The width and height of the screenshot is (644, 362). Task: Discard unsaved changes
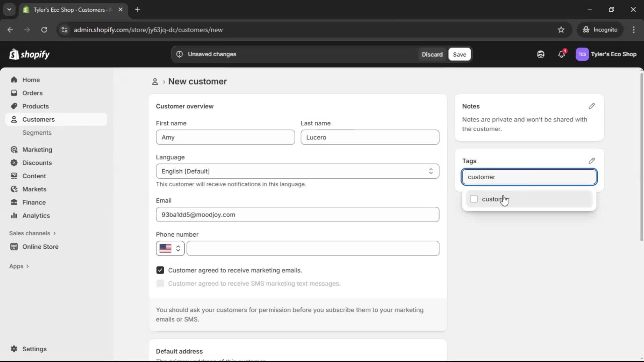pos(432,54)
